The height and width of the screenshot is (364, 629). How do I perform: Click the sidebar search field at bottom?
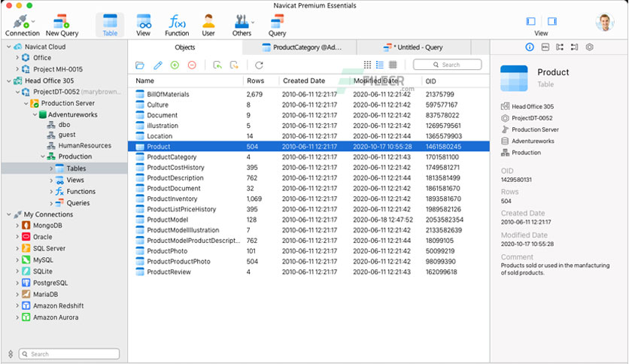pos(69,354)
